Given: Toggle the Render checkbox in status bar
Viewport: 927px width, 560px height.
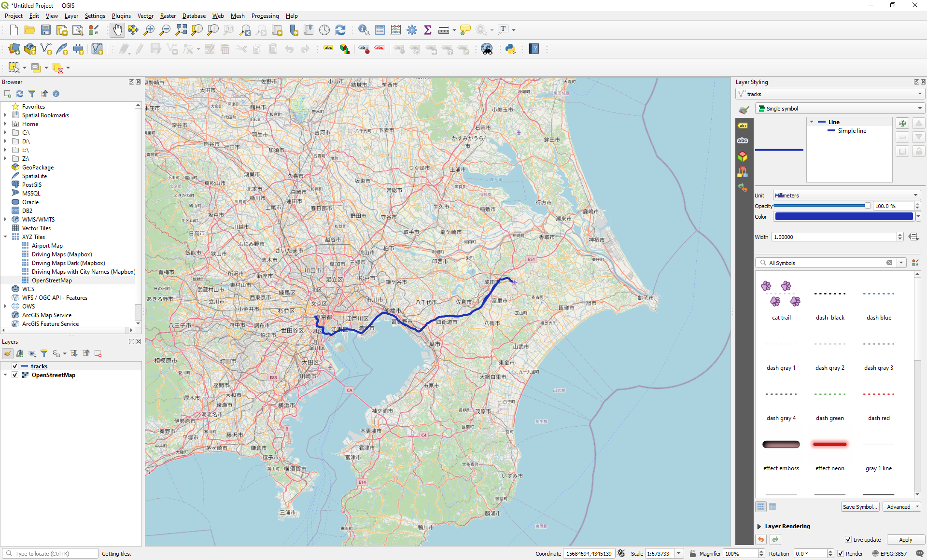Looking at the screenshot, I should click(841, 554).
